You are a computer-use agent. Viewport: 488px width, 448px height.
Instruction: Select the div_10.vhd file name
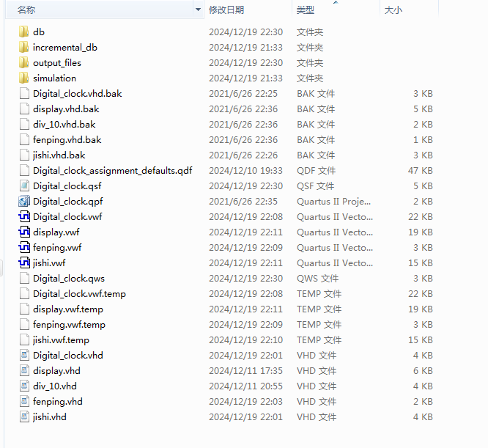point(55,386)
